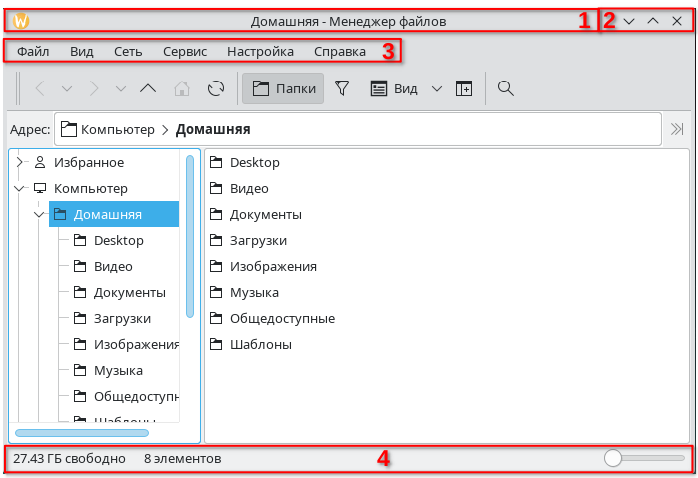Click Компьютер in the address breadcrumb
Image resolution: width=698 pixels, height=478 pixels.
pyautogui.click(x=117, y=129)
